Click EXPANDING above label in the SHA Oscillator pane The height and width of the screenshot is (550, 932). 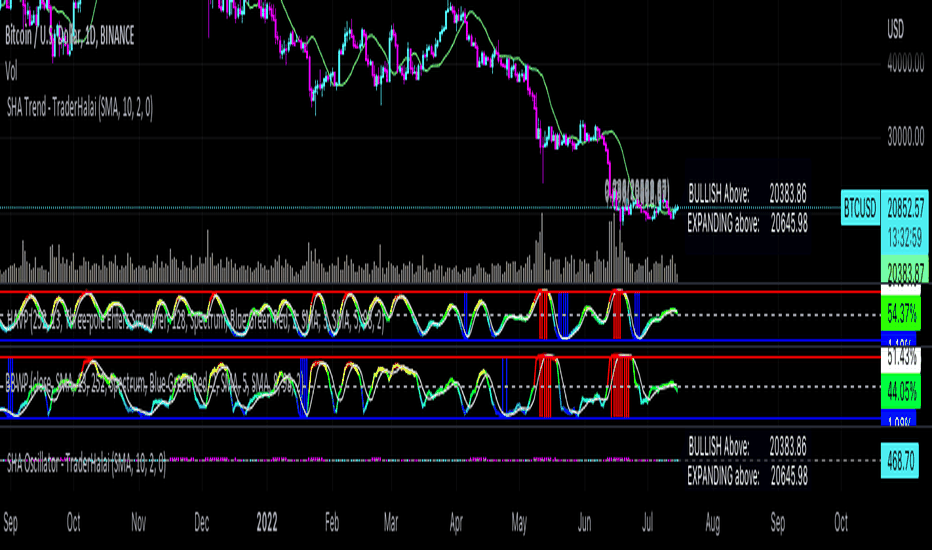pyautogui.click(x=723, y=476)
